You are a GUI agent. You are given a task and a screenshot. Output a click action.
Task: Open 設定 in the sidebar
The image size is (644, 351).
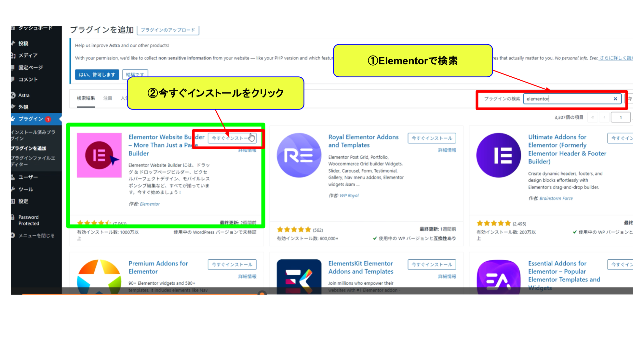pyautogui.click(x=23, y=201)
